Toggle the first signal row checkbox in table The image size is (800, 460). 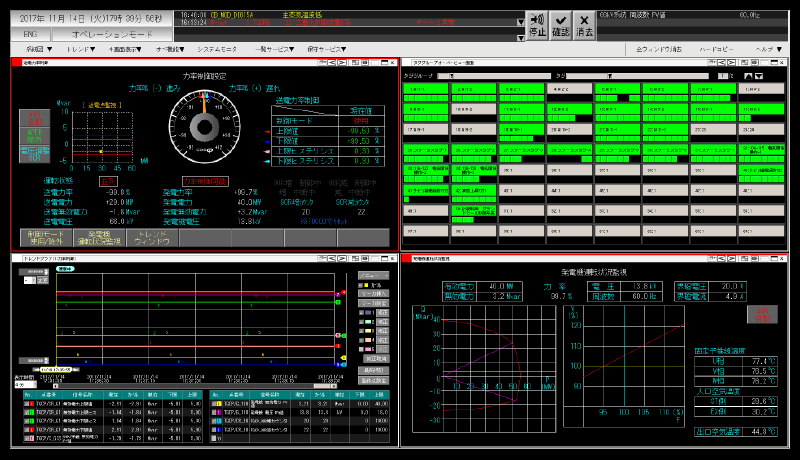click(26, 402)
